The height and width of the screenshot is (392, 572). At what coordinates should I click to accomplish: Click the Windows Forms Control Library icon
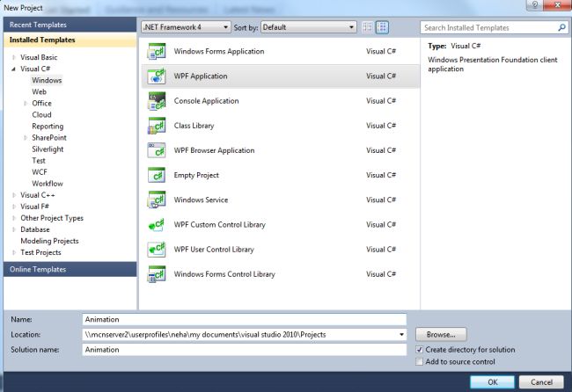(x=157, y=274)
